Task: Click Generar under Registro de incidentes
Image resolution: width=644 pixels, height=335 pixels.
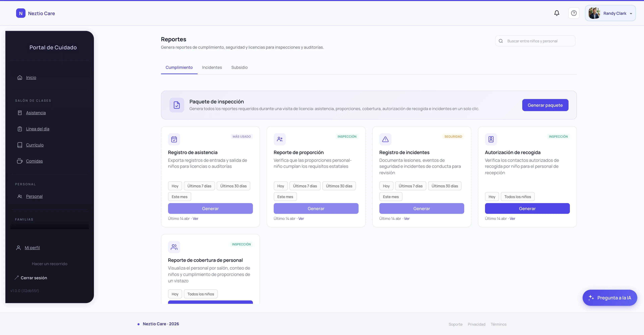Action: click(x=421, y=208)
